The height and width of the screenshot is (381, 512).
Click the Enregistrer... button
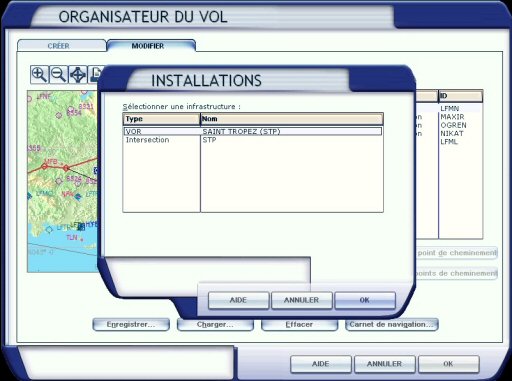(131, 324)
